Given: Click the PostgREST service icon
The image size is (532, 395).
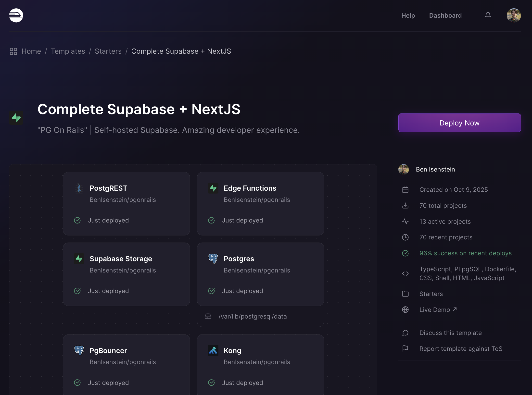Looking at the screenshot, I should tap(79, 188).
